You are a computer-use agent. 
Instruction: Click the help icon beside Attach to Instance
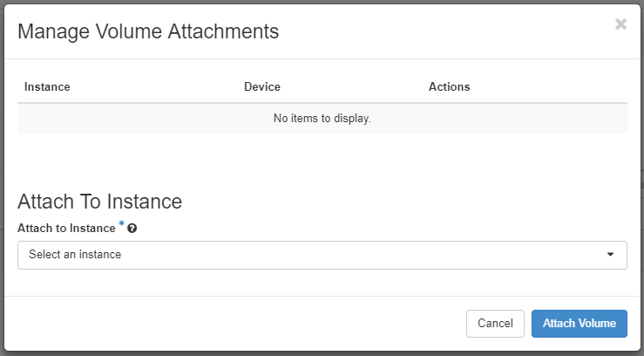(132, 229)
